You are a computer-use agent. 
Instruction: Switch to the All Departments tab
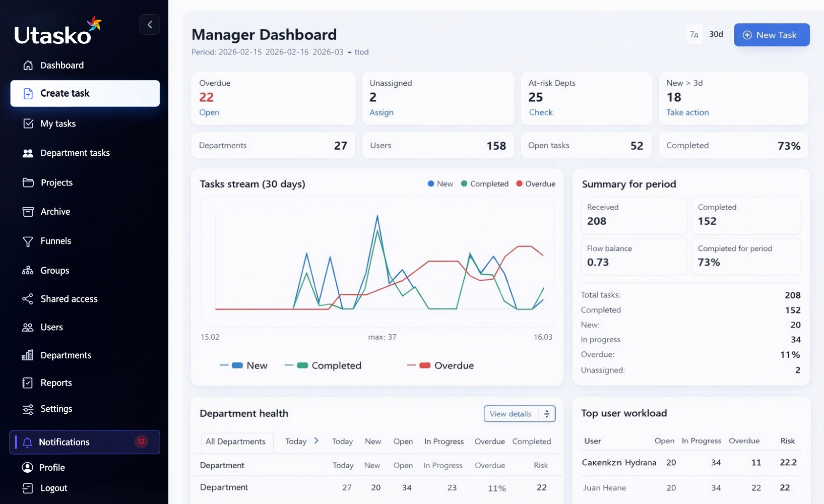tap(236, 442)
